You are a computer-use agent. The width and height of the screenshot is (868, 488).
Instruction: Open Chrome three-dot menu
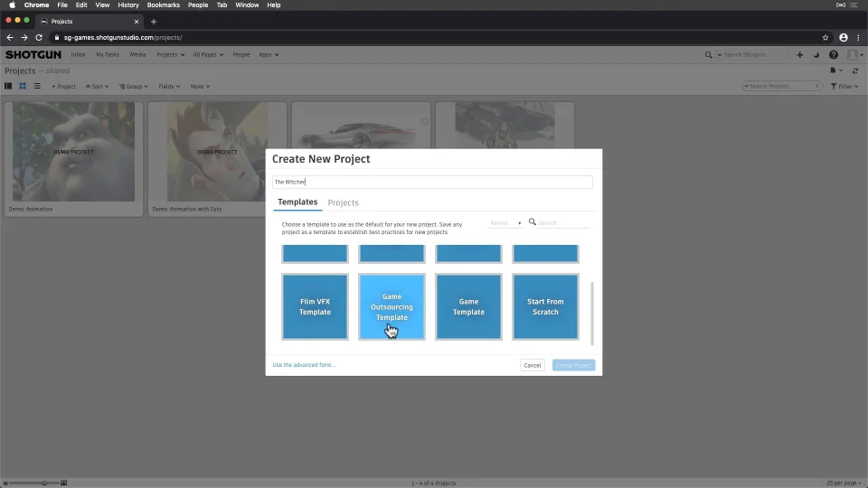(x=858, y=38)
